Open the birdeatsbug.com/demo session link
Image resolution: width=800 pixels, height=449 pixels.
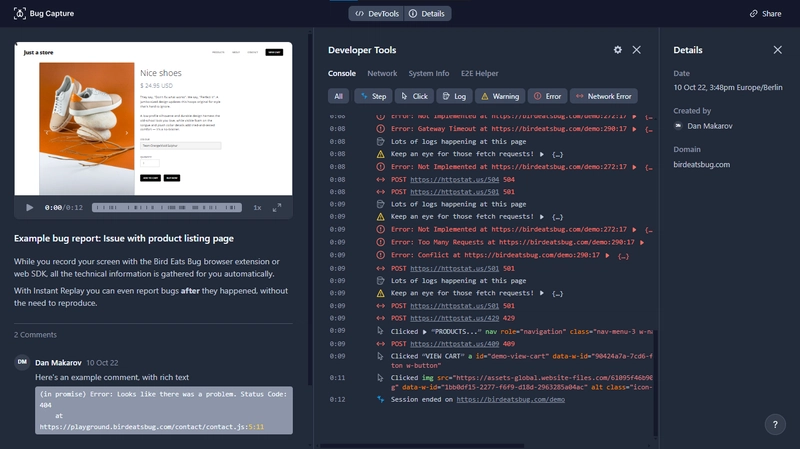[x=510, y=400]
